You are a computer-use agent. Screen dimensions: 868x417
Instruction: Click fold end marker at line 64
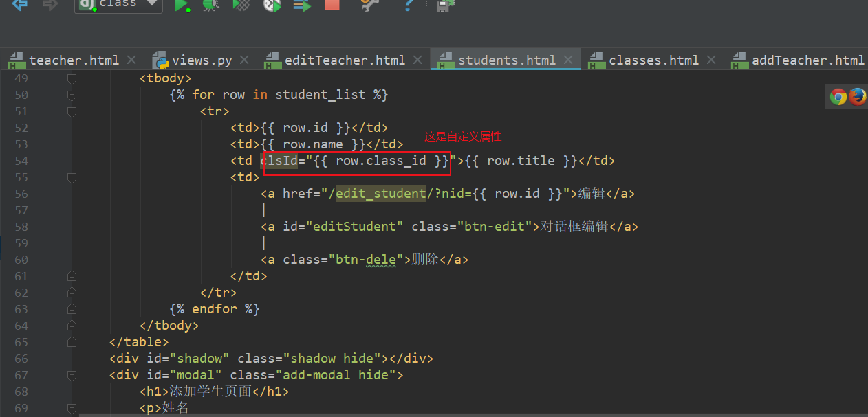pyautogui.click(x=72, y=326)
